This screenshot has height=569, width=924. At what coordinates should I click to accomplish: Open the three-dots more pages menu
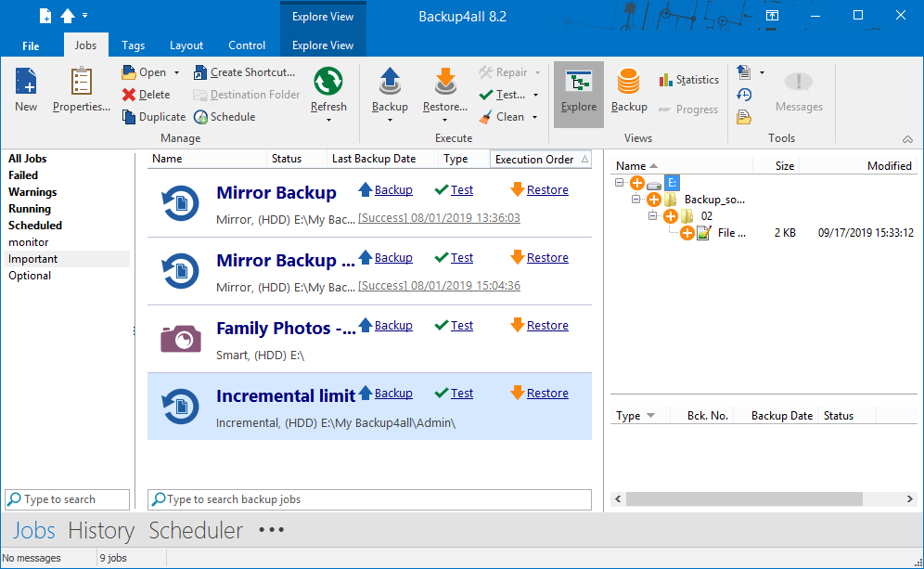point(272,530)
